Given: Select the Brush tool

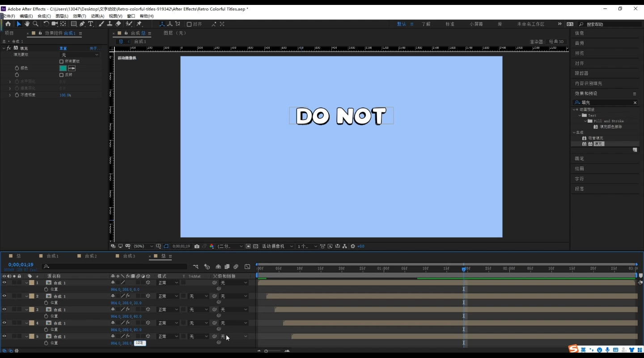Looking at the screenshot, I should [x=102, y=24].
